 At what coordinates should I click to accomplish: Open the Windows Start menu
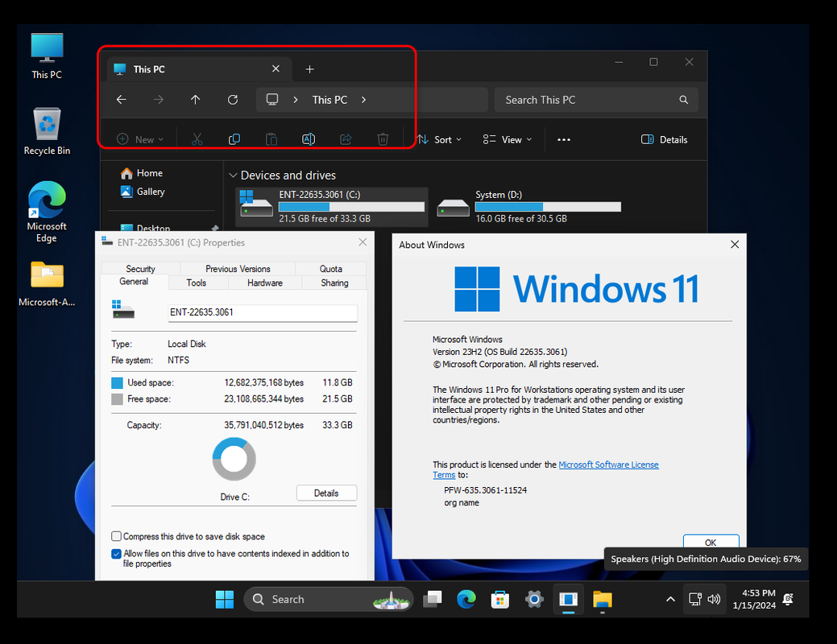point(225,599)
